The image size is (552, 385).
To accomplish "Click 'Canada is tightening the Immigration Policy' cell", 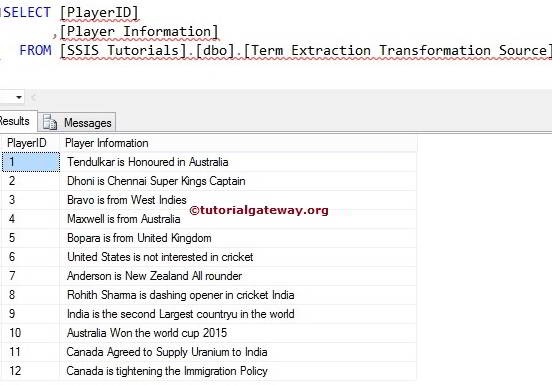I will point(238,371).
